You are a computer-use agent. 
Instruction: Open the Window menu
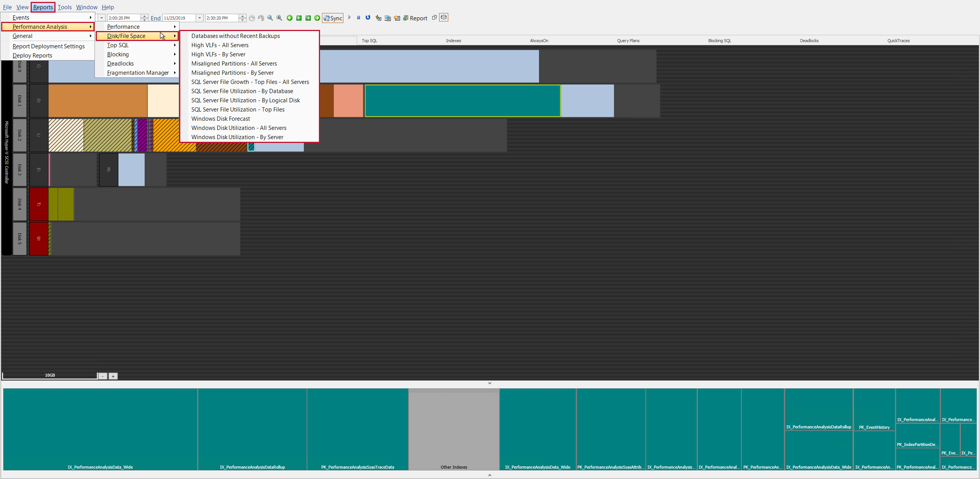click(x=87, y=7)
